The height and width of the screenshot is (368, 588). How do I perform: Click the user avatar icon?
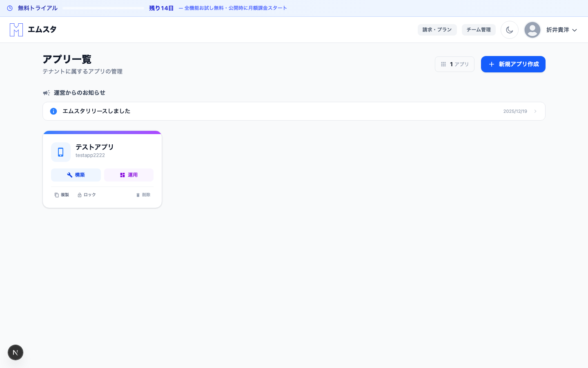(532, 30)
